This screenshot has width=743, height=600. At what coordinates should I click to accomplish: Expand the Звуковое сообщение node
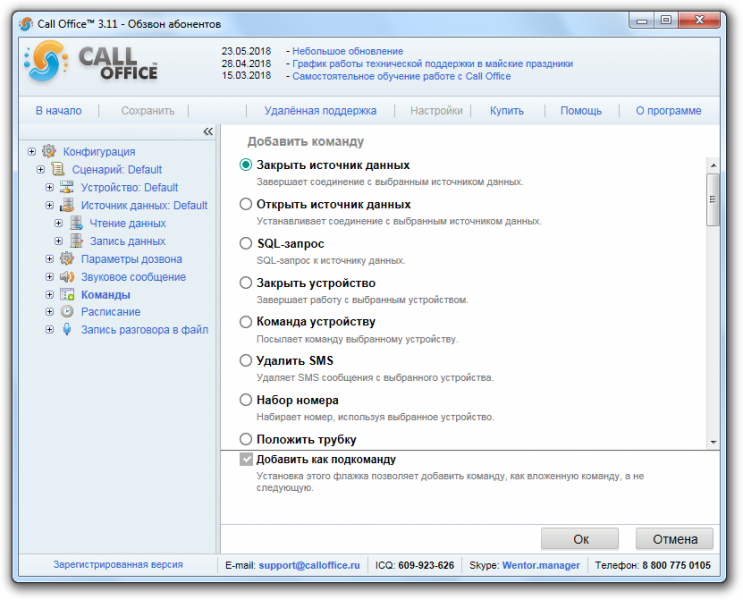50,277
